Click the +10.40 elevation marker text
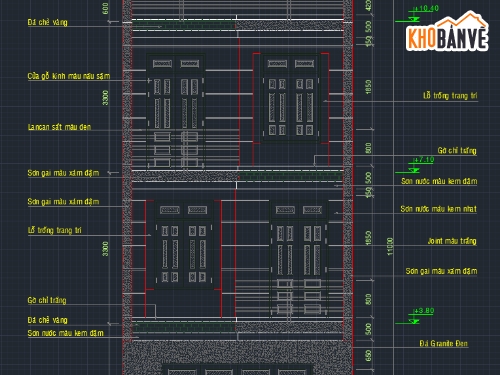This screenshot has width=500, height=375. (426, 8)
